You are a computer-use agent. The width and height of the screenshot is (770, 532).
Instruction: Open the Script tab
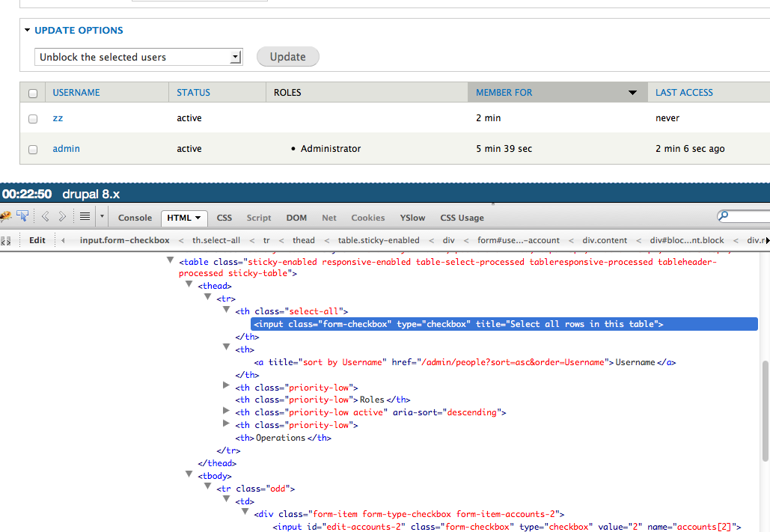[259, 218]
